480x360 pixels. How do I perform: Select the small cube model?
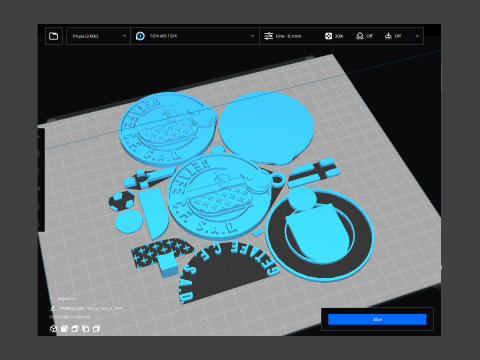click(168, 265)
